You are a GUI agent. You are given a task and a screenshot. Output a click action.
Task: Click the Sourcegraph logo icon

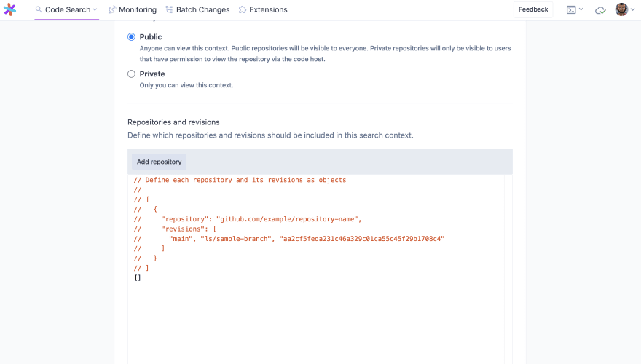pyautogui.click(x=9, y=9)
